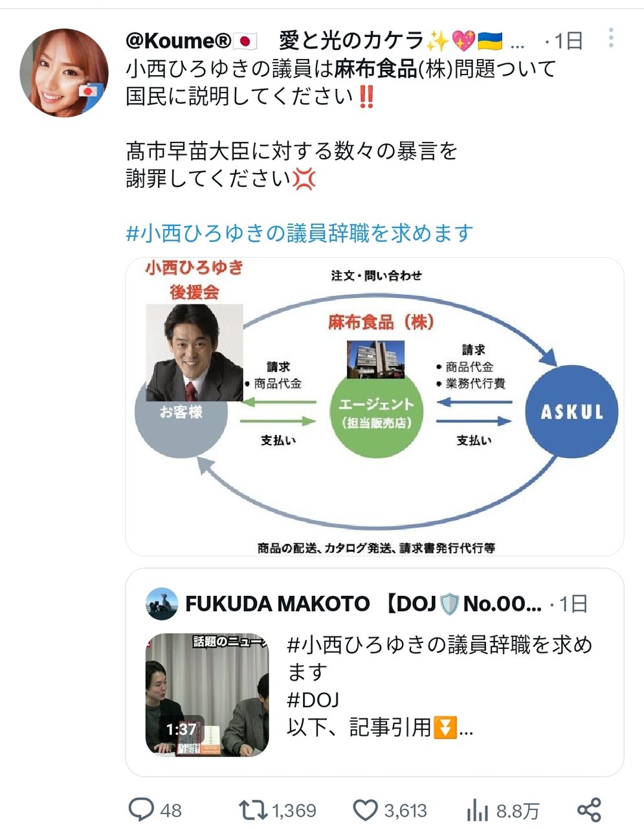Share the tweet using the share icon
This screenshot has width=644, height=829.
[589, 810]
